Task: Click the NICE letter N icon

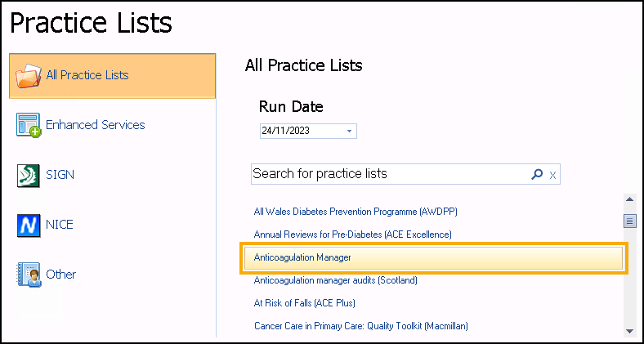Action: tap(29, 225)
